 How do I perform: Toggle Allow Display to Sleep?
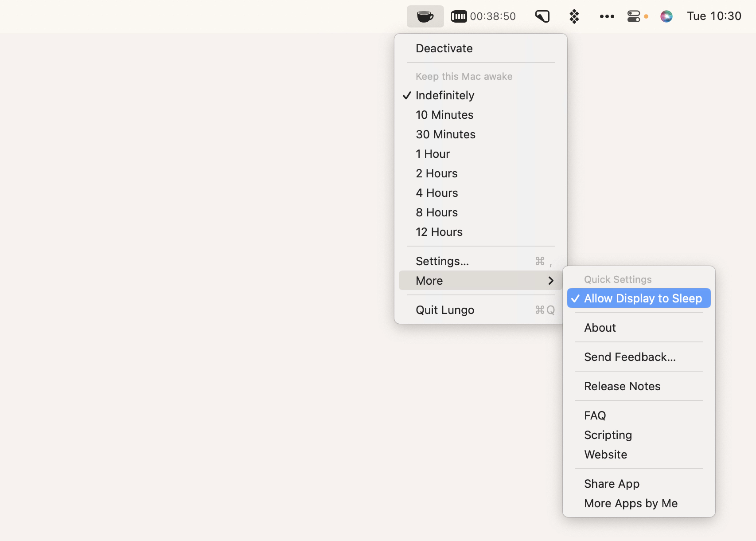(639, 298)
